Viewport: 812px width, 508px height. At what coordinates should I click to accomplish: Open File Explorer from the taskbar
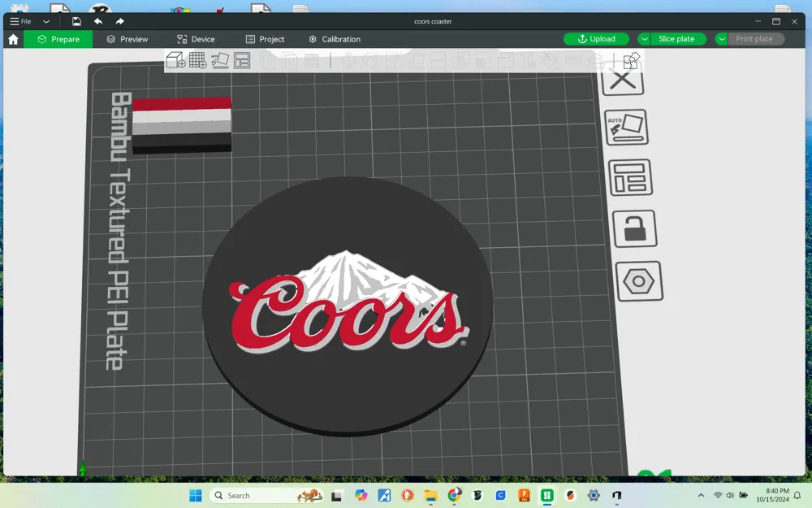tap(430, 496)
